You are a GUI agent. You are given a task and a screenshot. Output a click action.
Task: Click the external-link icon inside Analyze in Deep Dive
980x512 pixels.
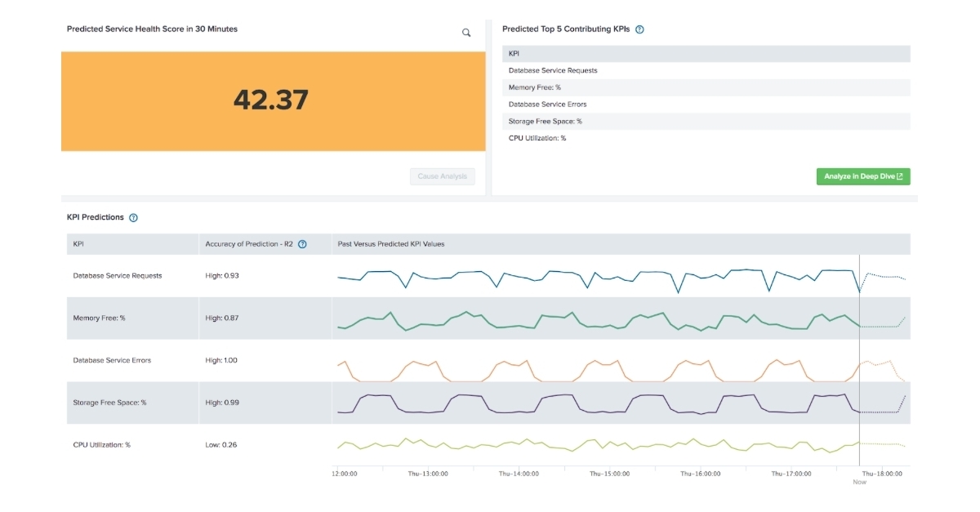click(x=902, y=176)
